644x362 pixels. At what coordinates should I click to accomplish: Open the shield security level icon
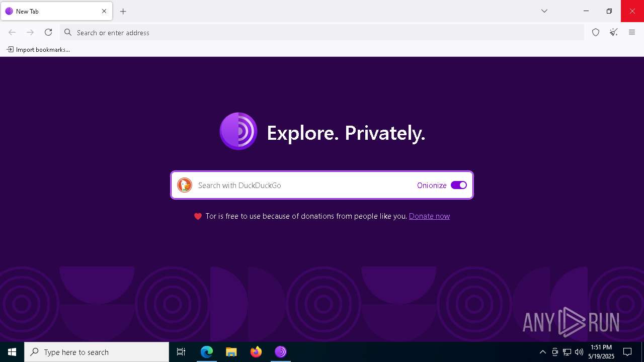tap(596, 32)
